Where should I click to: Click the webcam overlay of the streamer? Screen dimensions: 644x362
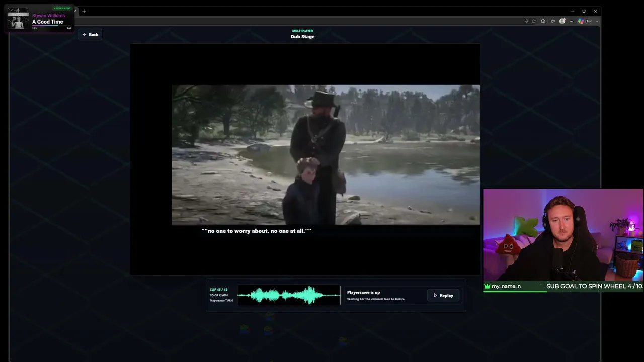[563, 235]
